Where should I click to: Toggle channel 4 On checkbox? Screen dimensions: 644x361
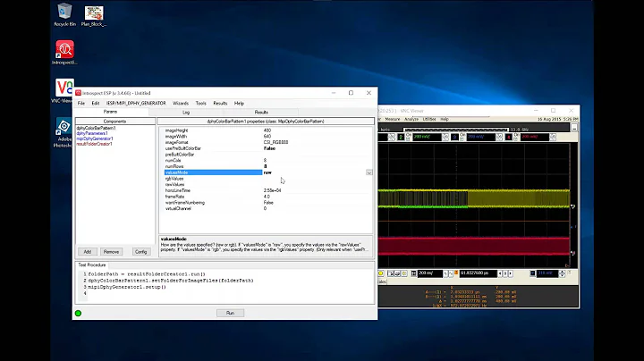[515, 139]
